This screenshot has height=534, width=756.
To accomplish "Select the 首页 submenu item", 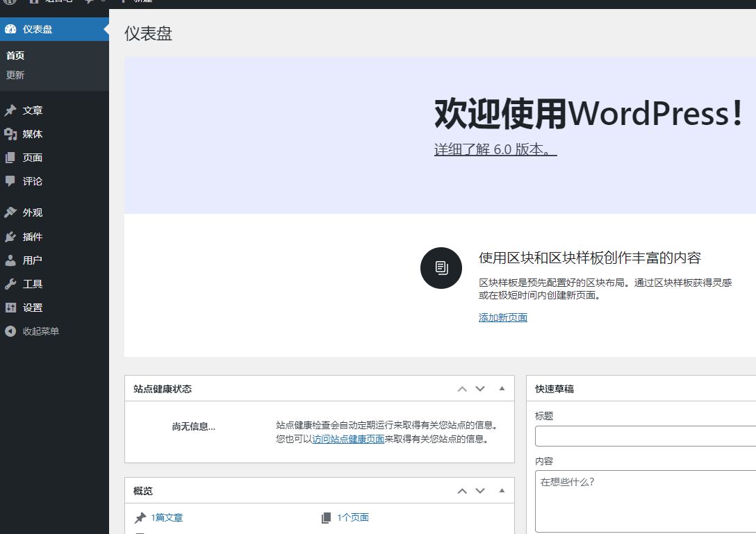I will (15, 56).
